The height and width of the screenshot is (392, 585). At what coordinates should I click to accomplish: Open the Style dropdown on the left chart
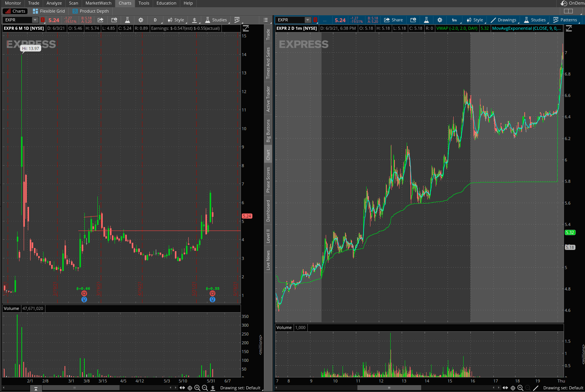point(176,20)
